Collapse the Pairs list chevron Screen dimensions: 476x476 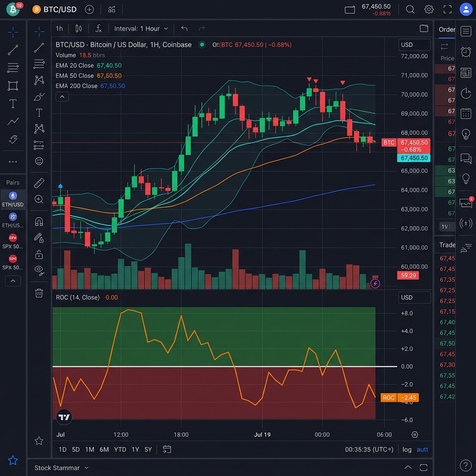13,281
